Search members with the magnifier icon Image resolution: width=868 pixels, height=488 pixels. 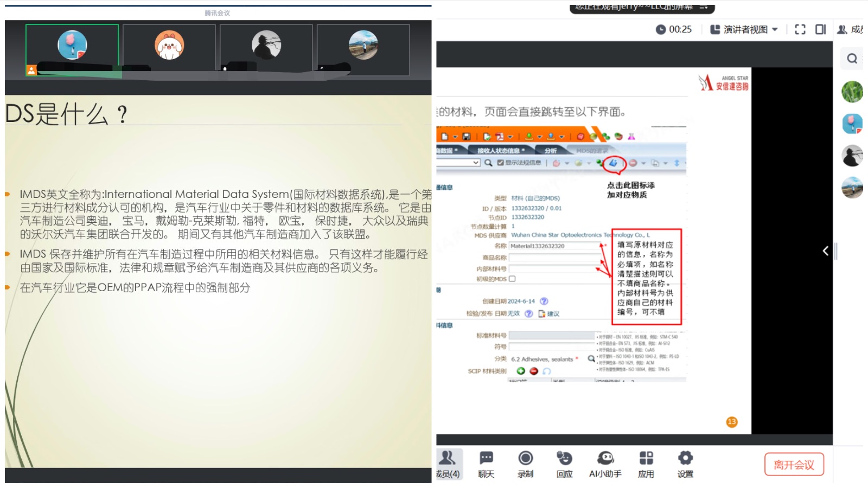point(852,59)
